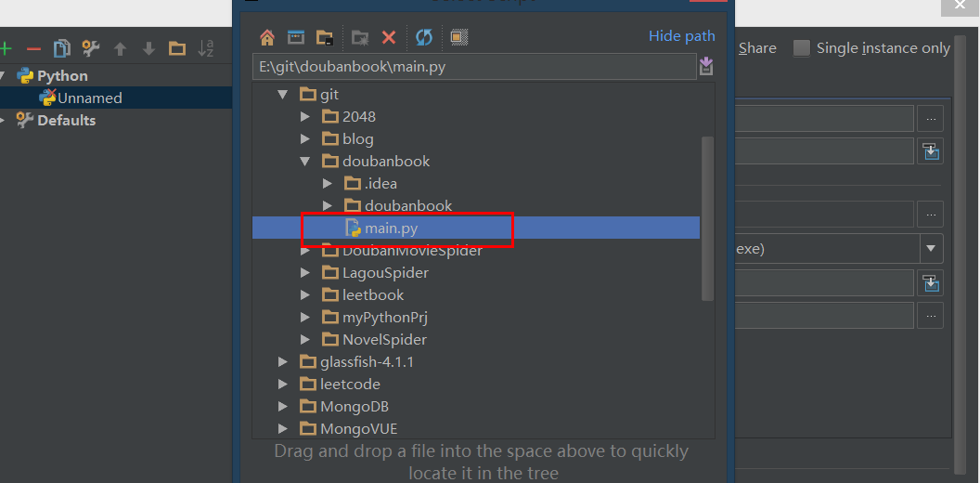Expand the nested doubanbook subfolder
The height and width of the screenshot is (483, 980).
coord(327,206)
